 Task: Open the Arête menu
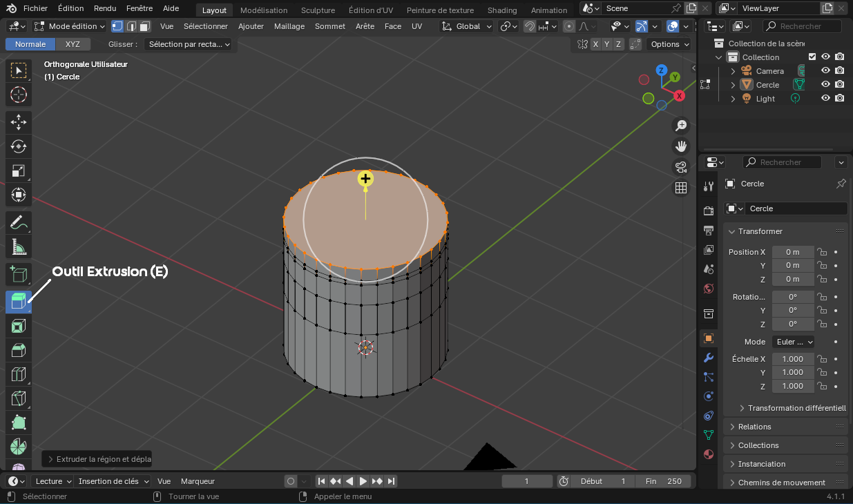365,26
